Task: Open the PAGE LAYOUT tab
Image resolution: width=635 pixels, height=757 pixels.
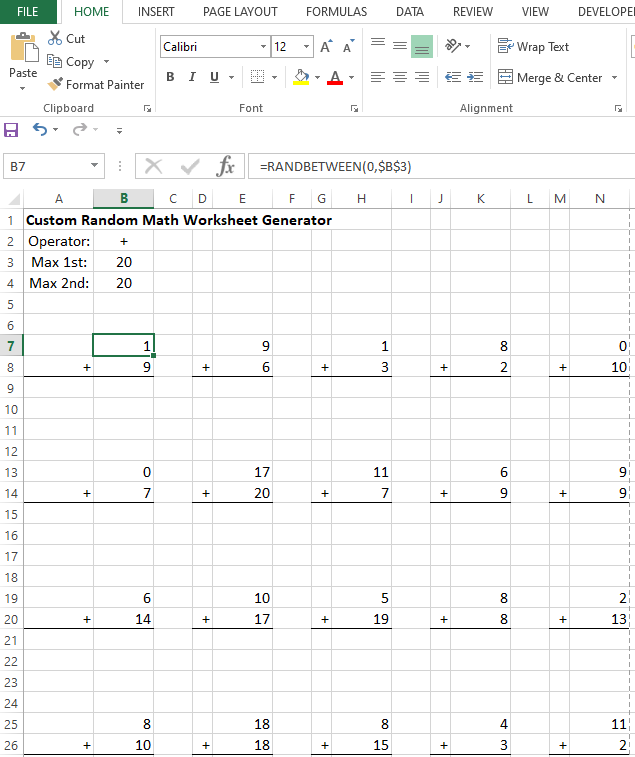Action: pos(240,12)
